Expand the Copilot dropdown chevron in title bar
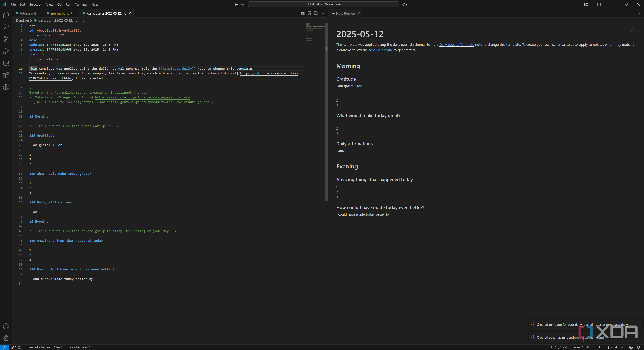The height and width of the screenshot is (350, 644). point(409,4)
